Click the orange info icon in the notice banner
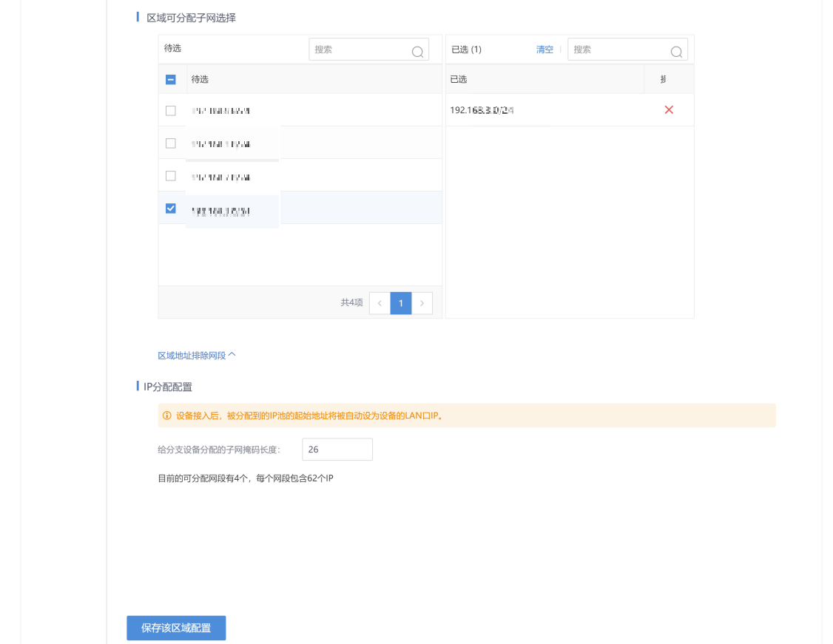The height and width of the screenshot is (644, 833). pos(166,416)
